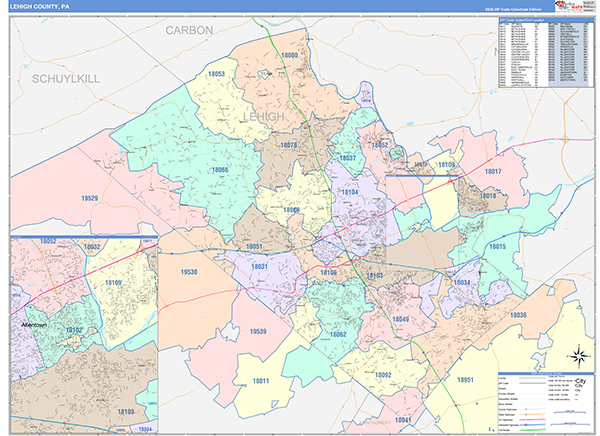The image size is (600, 436).
Task: Select ZIP code 18011 label
Action: tap(261, 381)
